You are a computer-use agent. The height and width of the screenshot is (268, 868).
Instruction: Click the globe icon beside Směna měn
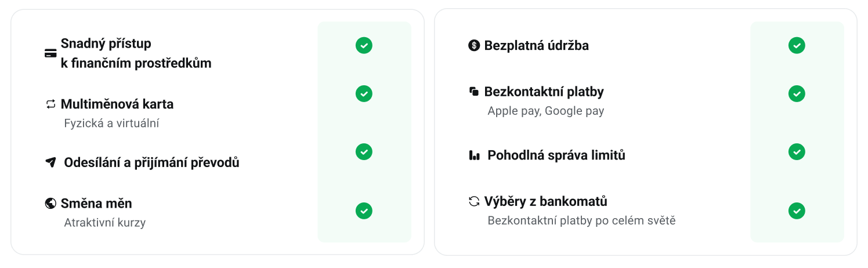point(50,204)
